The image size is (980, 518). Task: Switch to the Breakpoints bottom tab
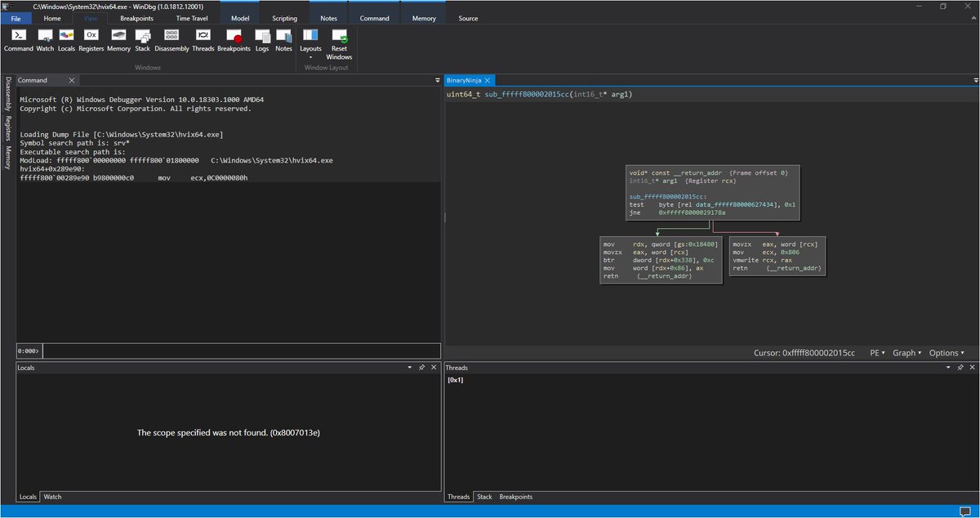(515, 497)
